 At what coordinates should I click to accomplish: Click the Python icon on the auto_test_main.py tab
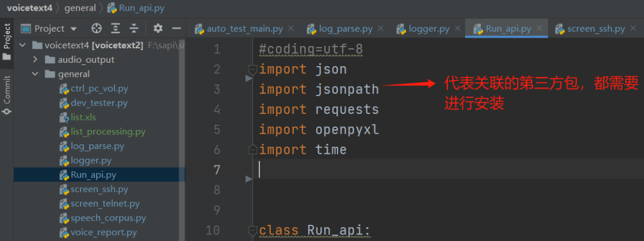[x=199, y=29]
